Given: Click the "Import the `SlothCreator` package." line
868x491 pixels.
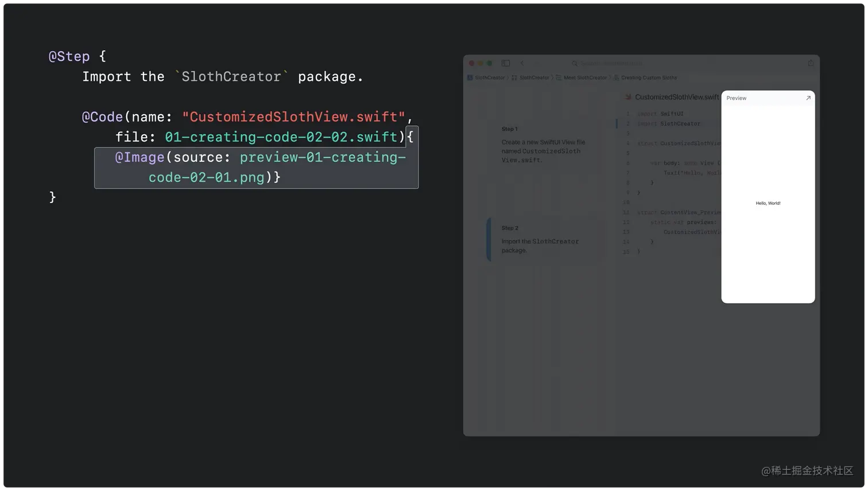Looking at the screenshot, I should [223, 77].
